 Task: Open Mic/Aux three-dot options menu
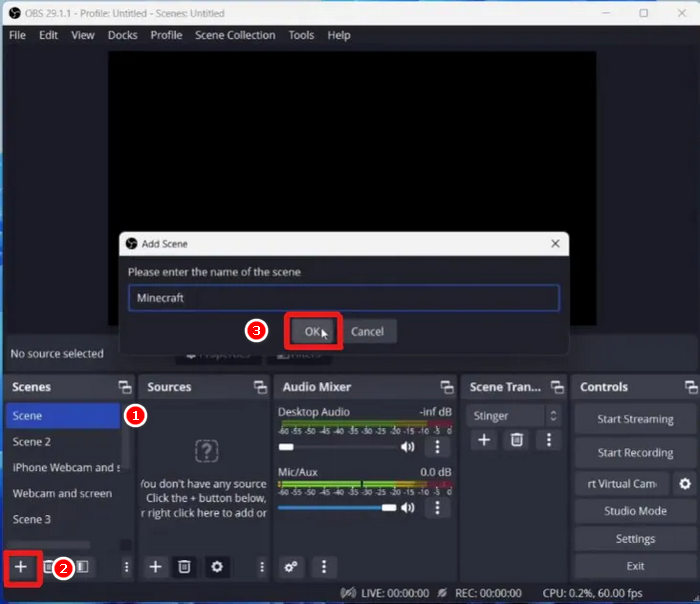pyautogui.click(x=437, y=507)
